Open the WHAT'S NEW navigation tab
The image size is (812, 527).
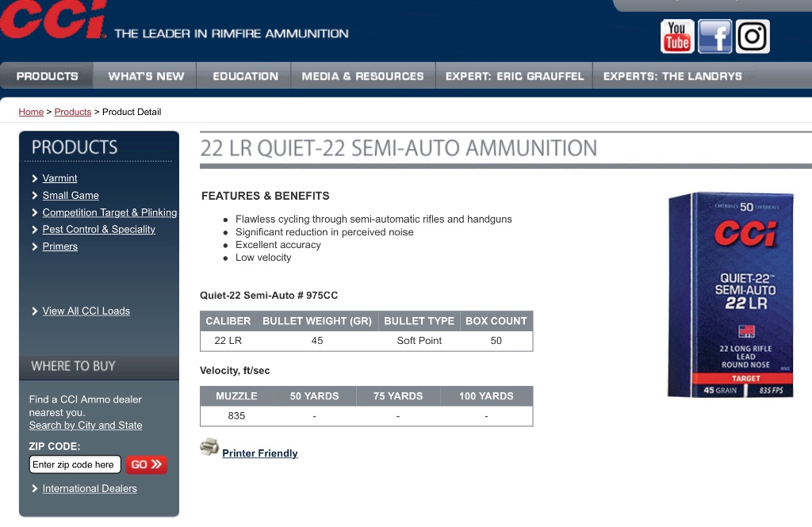(x=146, y=76)
